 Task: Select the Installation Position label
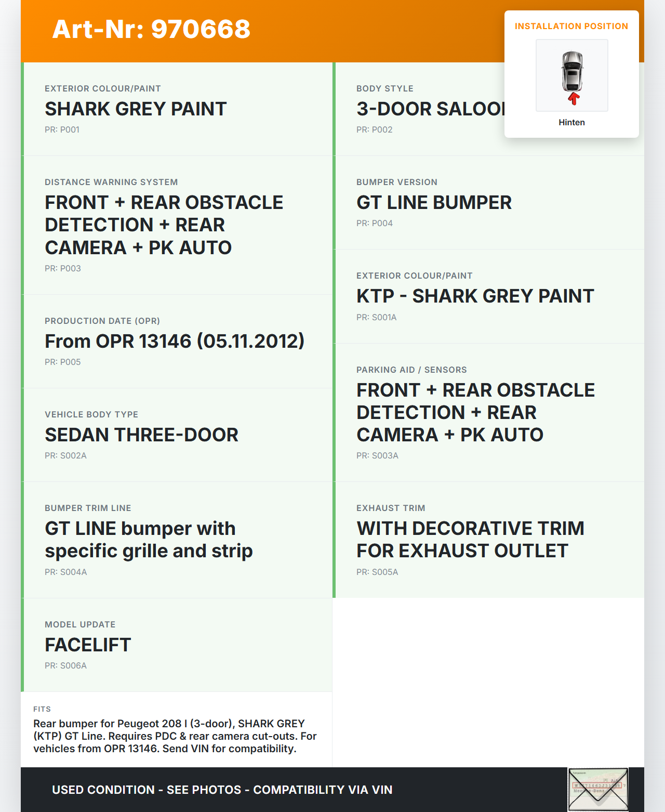pos(571,26)
